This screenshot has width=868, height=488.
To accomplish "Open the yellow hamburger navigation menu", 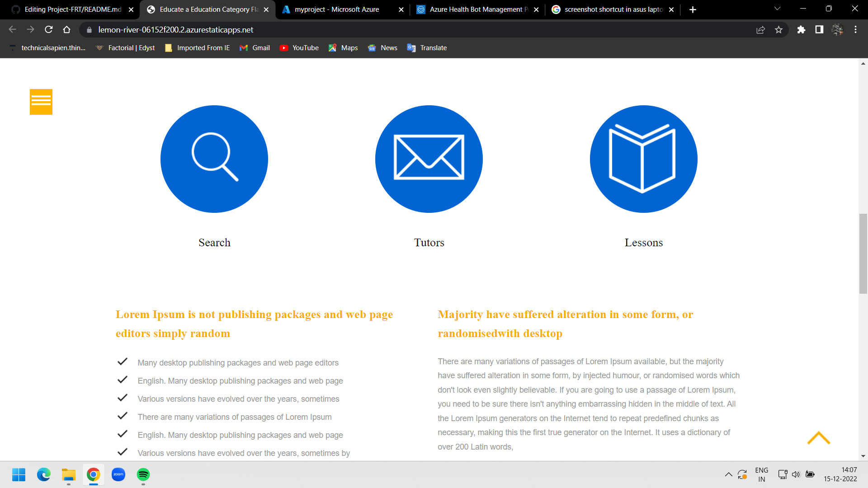I will tap(41, 102).
